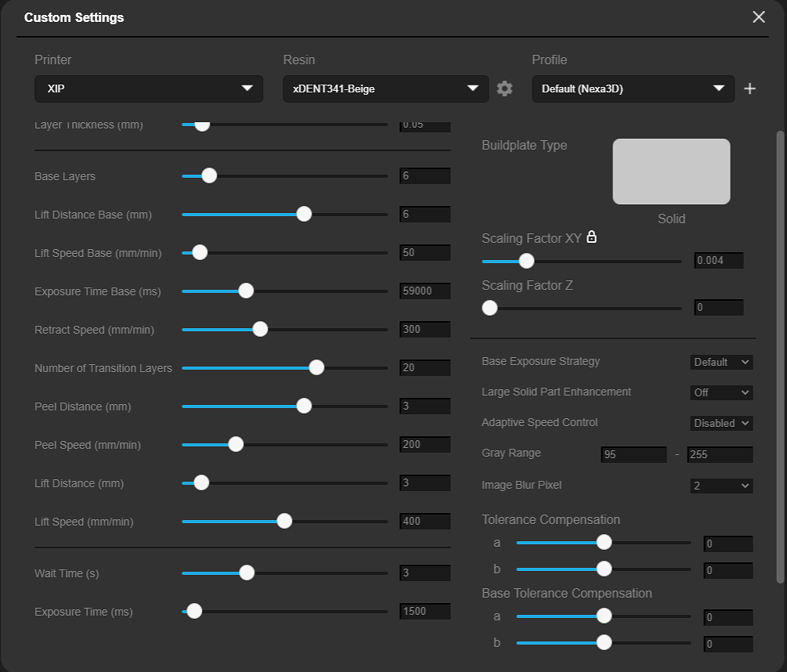Close the Custom Settings dialog
The width and height of the screenshot is (787, 672).
point(758,17)
